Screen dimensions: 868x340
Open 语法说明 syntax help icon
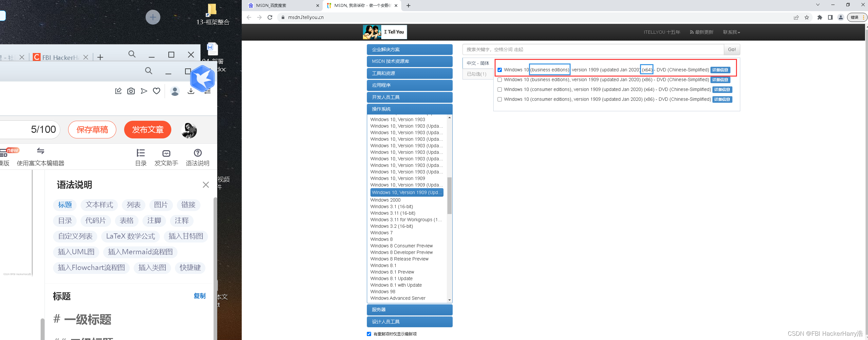tap(198, 157)
